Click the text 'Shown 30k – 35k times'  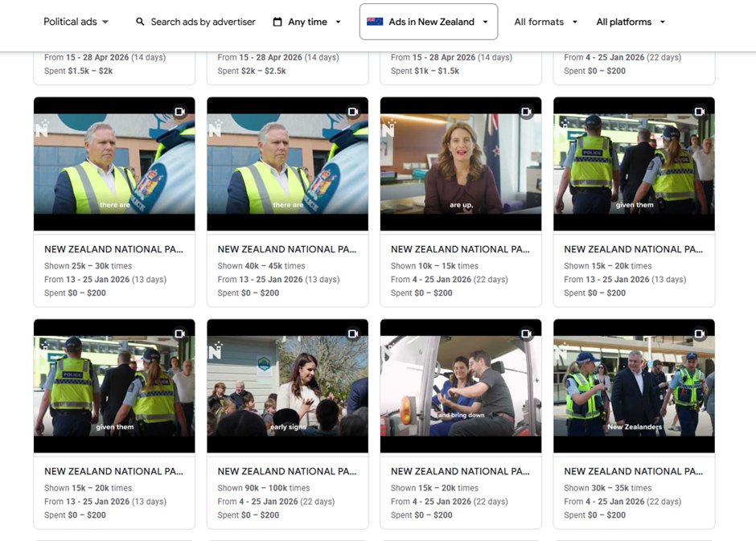click(x=608, y=488)
